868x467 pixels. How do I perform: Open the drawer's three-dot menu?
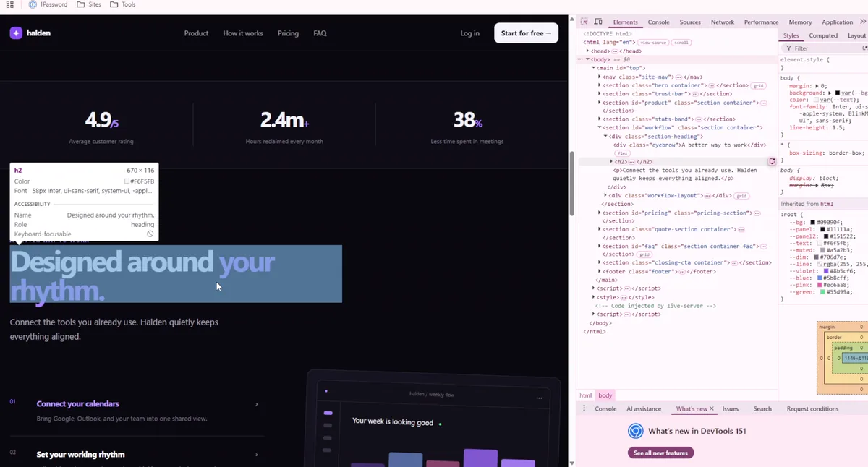(x=584, y=409)
